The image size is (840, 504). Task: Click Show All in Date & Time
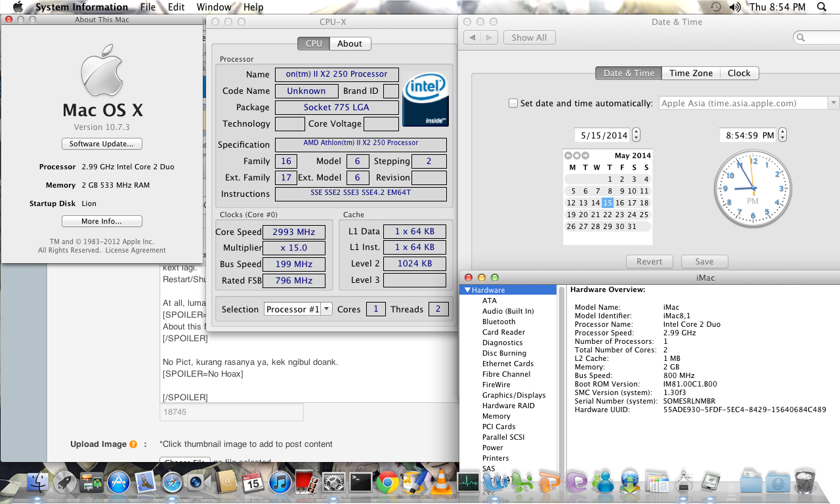pos(529,37)
